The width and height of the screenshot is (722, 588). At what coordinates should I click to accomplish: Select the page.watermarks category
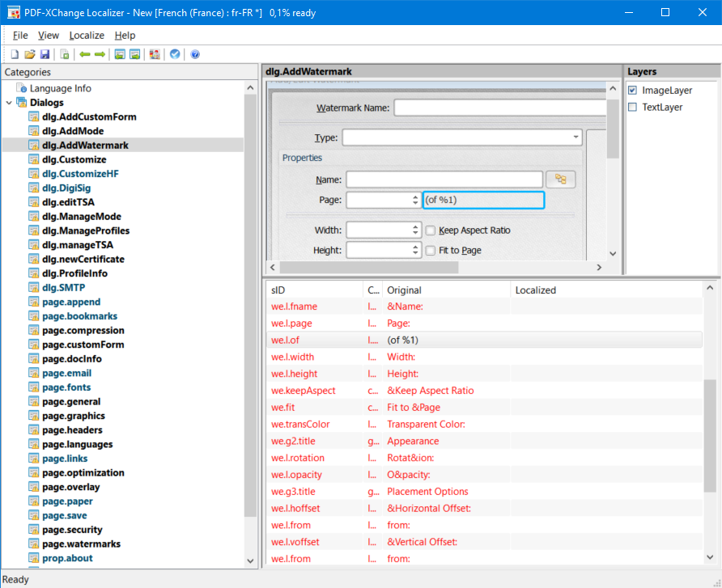click(81, 544)
